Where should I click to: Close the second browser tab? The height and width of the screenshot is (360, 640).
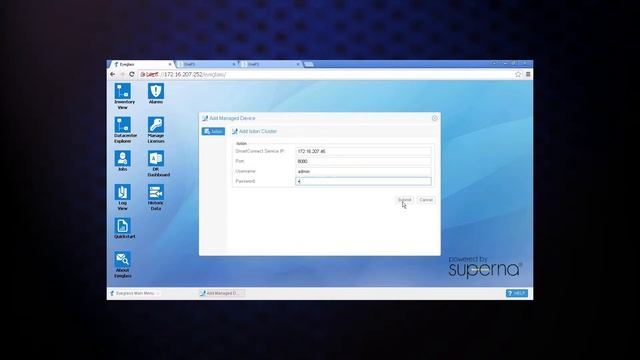(x=234, y=64)
